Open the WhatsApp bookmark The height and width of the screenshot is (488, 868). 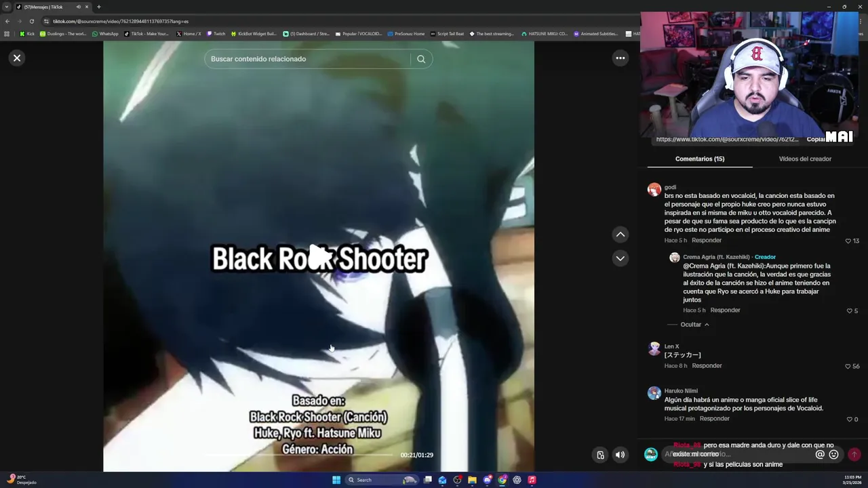pyautogui.click(x=105, y=34)
